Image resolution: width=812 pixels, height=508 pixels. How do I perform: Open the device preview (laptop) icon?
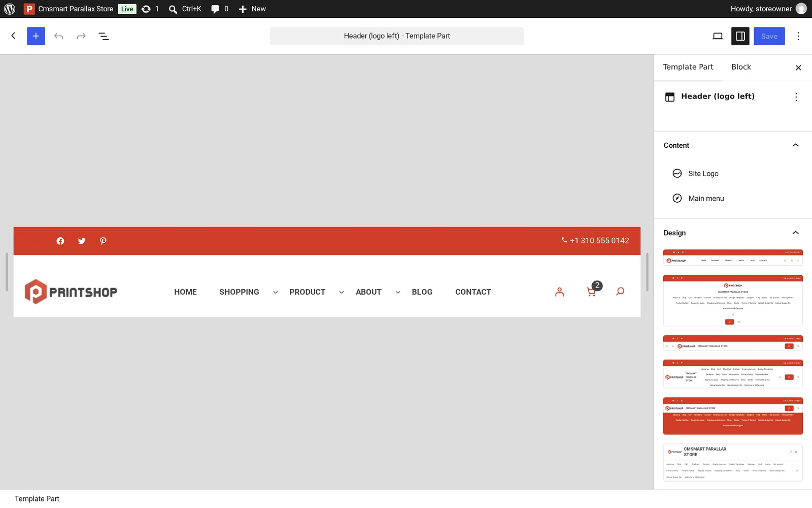[x=718, y=36]
